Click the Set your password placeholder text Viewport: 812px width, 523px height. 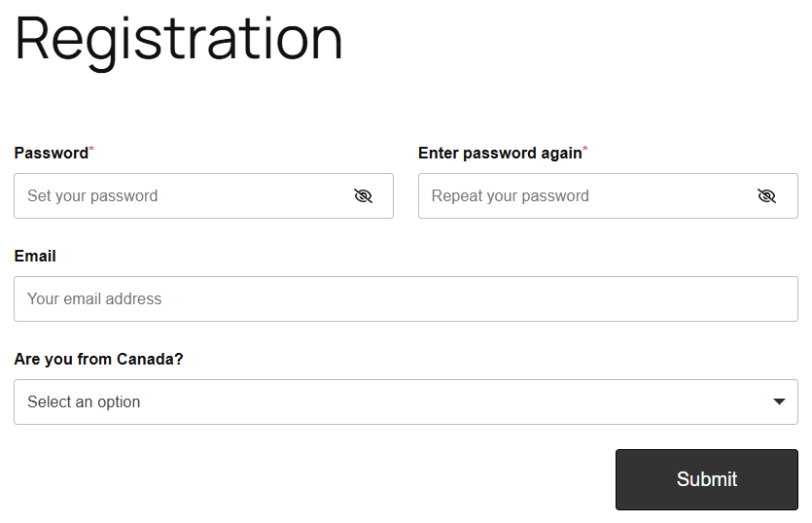click(92, 196)
